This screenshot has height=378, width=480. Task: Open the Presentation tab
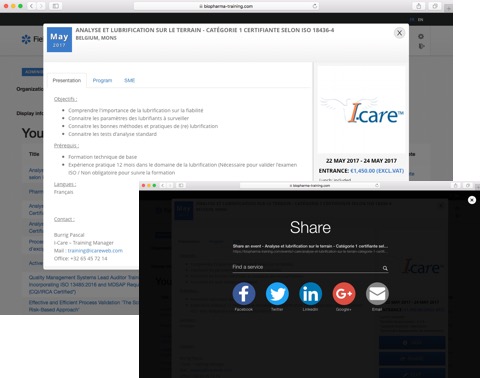(67, 80)
